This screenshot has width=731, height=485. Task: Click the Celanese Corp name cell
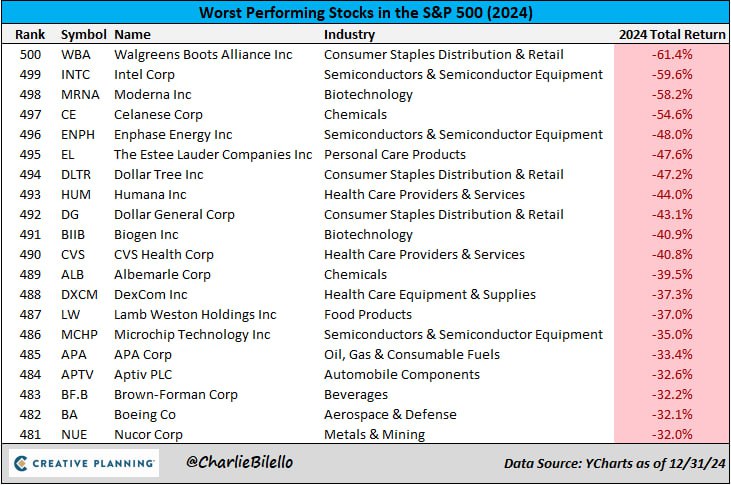[x=158, y=115]
